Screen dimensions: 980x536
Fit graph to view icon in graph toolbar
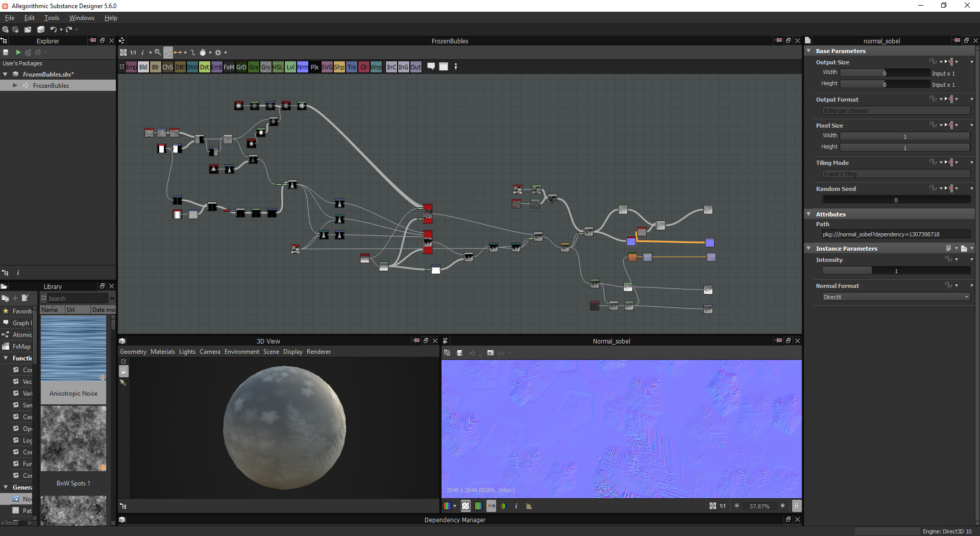123,53
